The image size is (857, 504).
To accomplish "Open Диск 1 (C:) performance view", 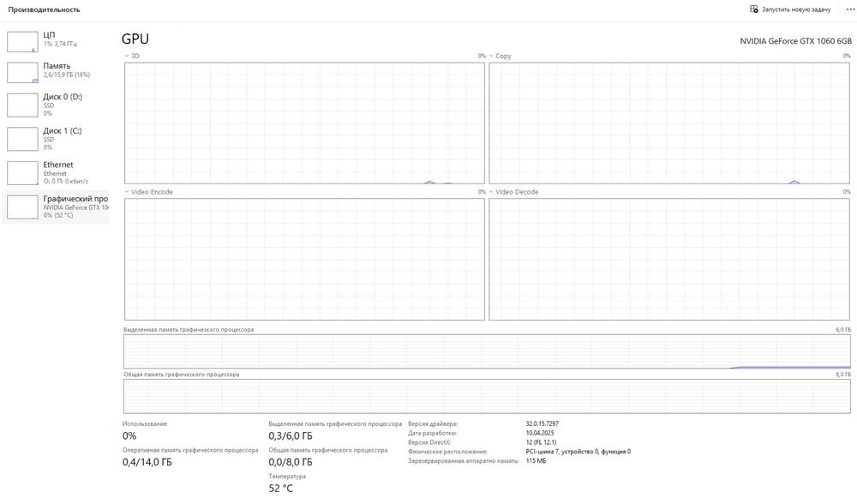I will tap(56, 139).
